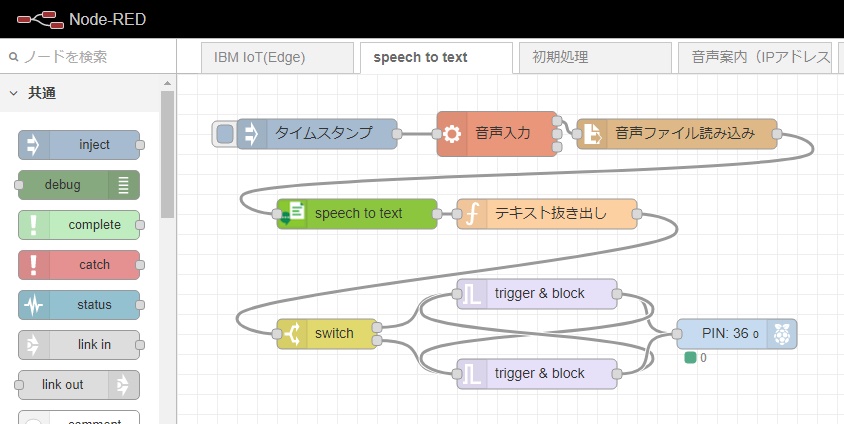Select the speech to text flow tab

click(436, 58)
